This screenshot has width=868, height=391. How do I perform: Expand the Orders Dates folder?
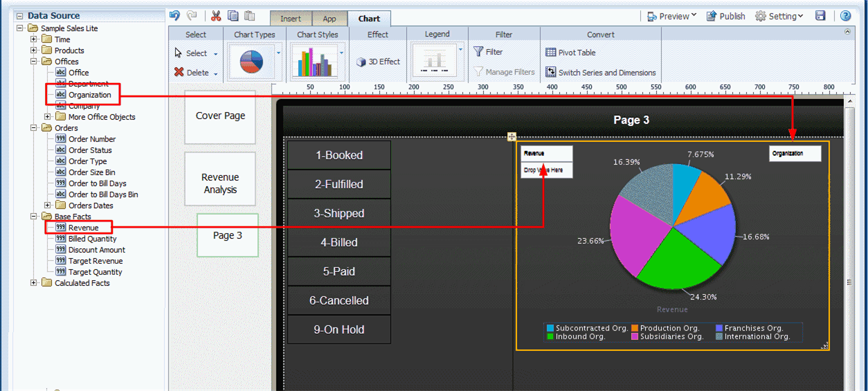48,206
